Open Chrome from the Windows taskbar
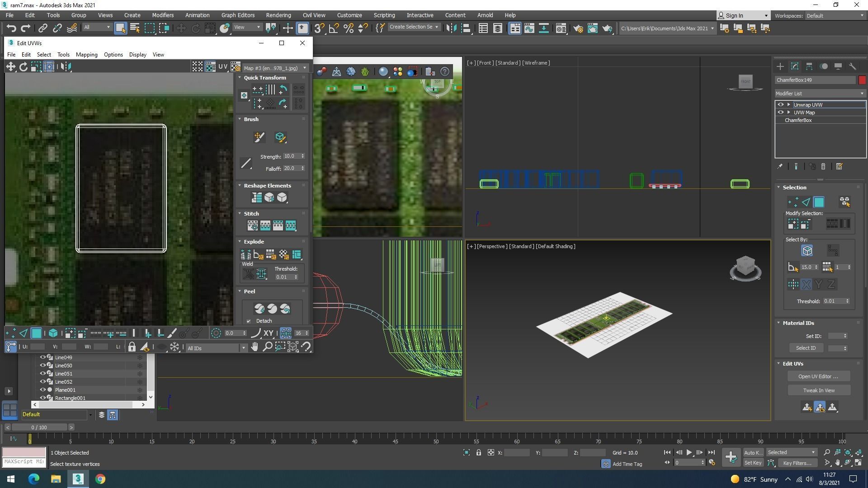 [100, 479]
